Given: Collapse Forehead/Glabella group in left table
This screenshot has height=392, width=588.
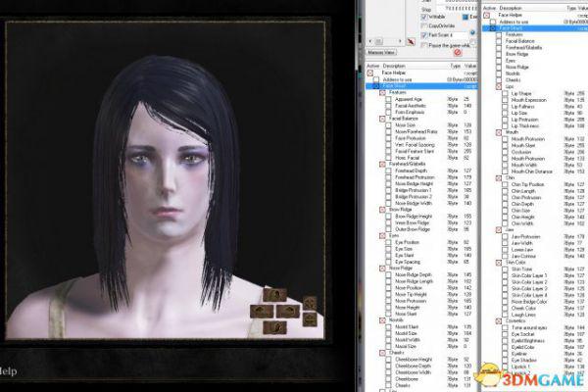Looking at the screenshot, I should pyautogui.click(x=382, y=165).
